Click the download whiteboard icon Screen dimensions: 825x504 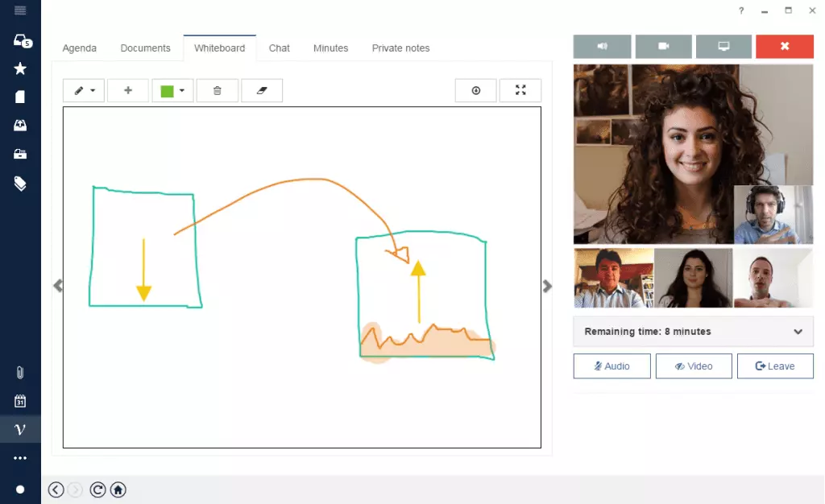click(x=475, y=91)
